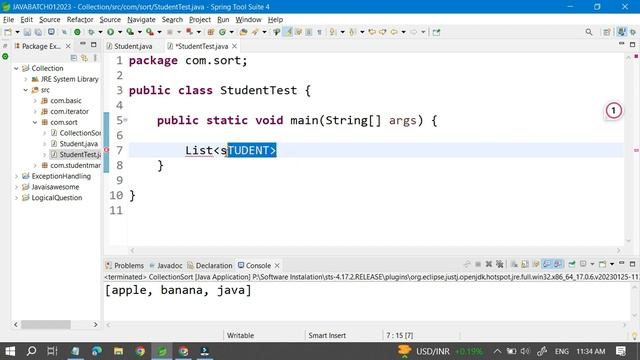The height and width of the screenshot is (360, 640).
Task: Click the Smart Insert status bar field
Action: point(327,336)
